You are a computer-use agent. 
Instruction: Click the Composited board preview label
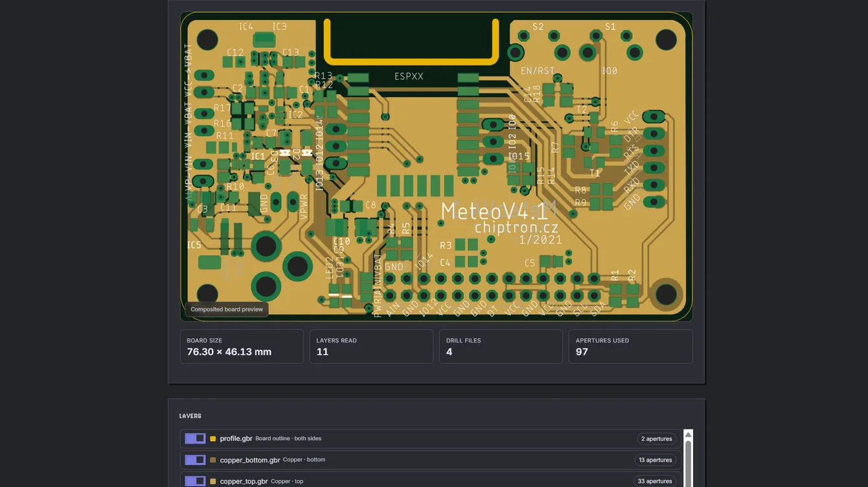pyautogui.click(x=227, y=310)
